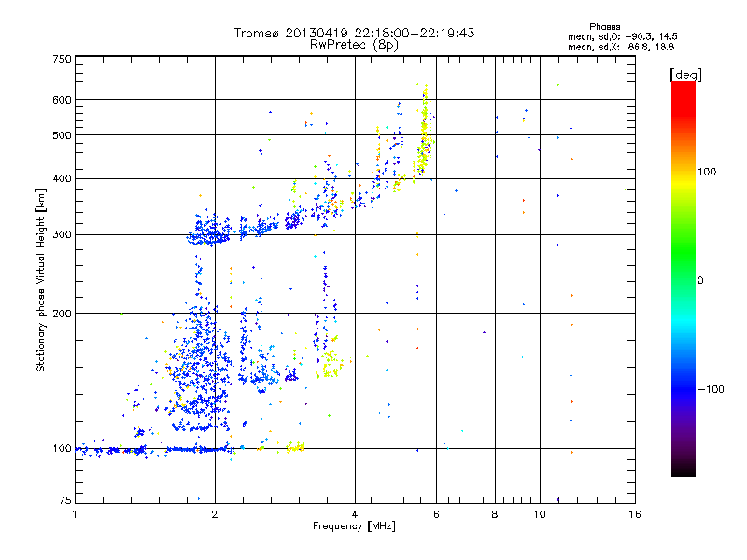Screen dimensions: 747x560
Task: Click the x-axis '1' tick label
Action: [x=75, y=514]
